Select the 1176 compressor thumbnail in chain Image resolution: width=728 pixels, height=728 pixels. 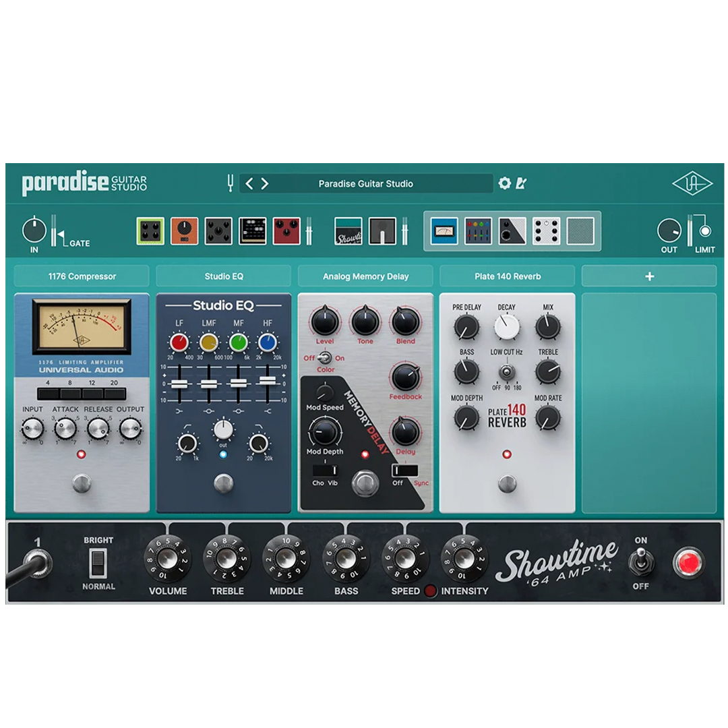(444, 231)
